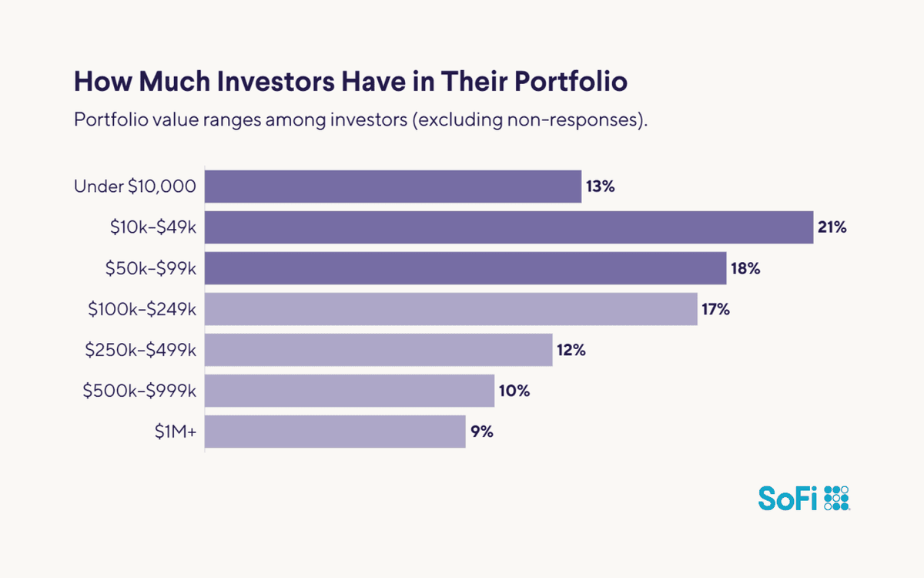
Task: Click the 18% data label
Action: click(x=745, y=268)
